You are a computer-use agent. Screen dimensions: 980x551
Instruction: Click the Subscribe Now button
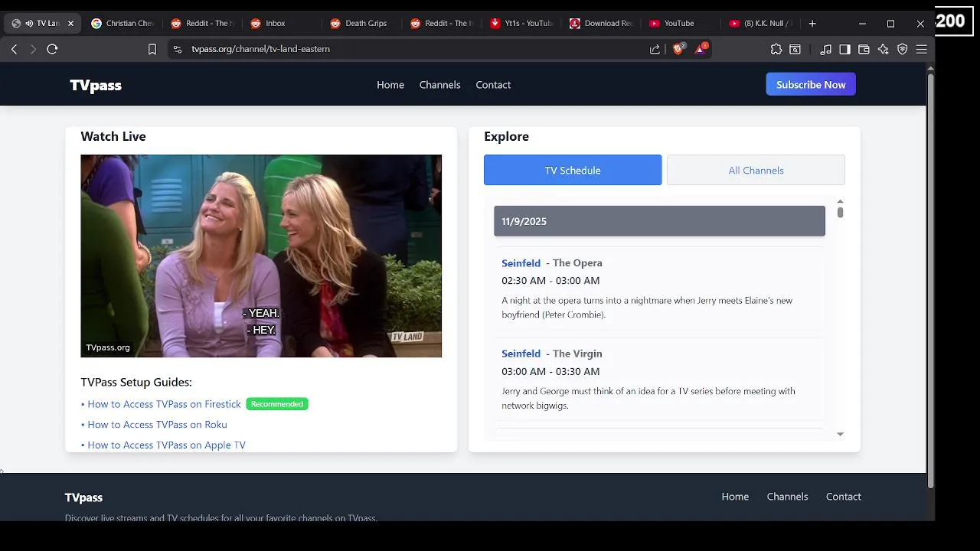point(811,84)
